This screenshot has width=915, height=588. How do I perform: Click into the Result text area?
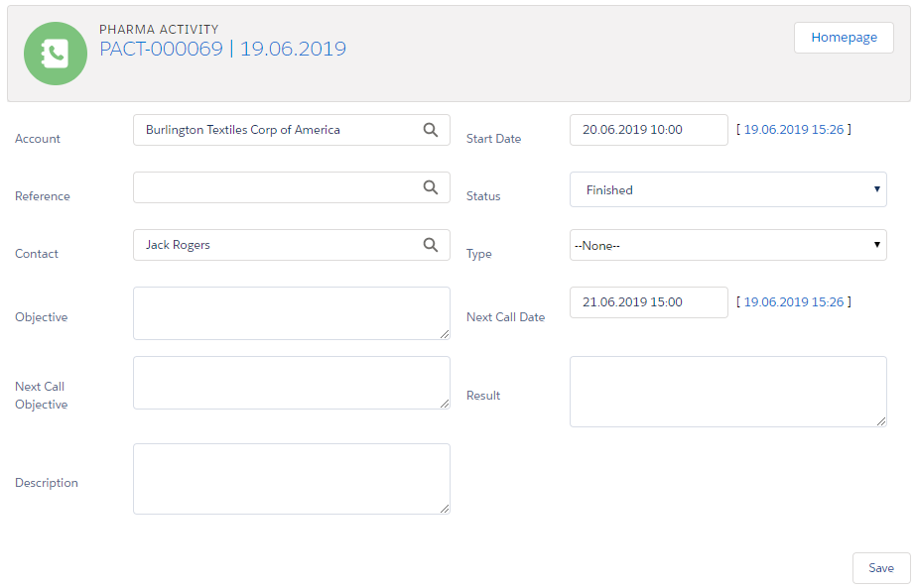click(x=727, y=392)
